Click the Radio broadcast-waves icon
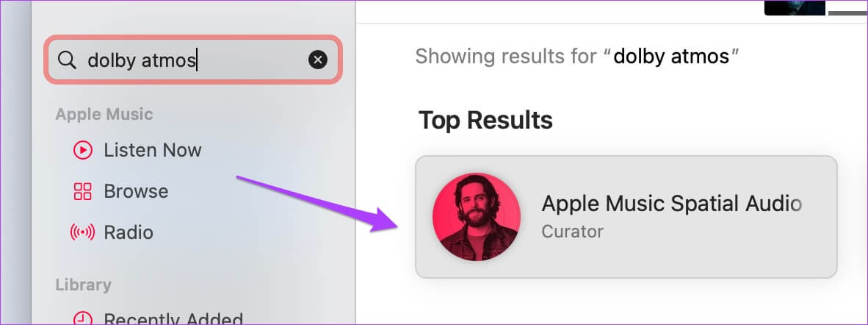 pos(82,232)
